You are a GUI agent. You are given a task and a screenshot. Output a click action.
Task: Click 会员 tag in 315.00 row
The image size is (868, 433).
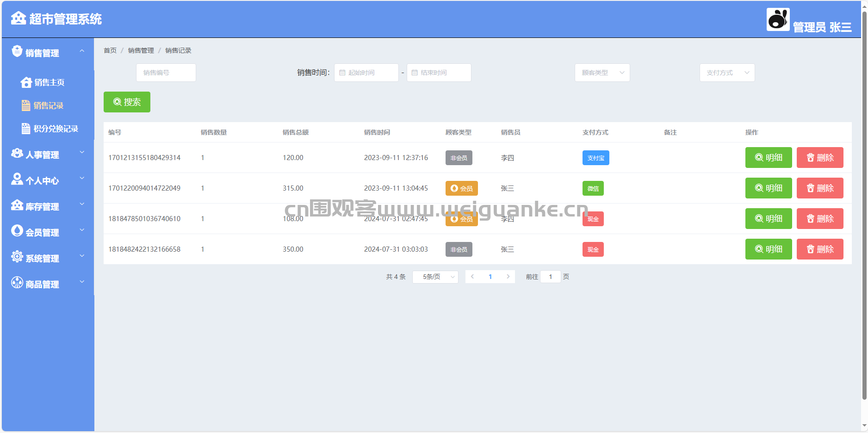pyautogui.click(x=462, y=188)
